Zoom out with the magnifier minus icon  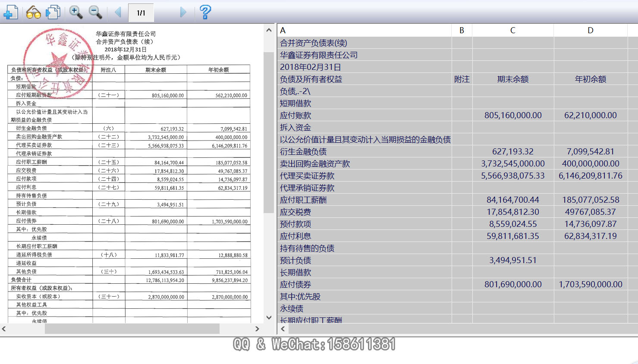tap(95, 12)
